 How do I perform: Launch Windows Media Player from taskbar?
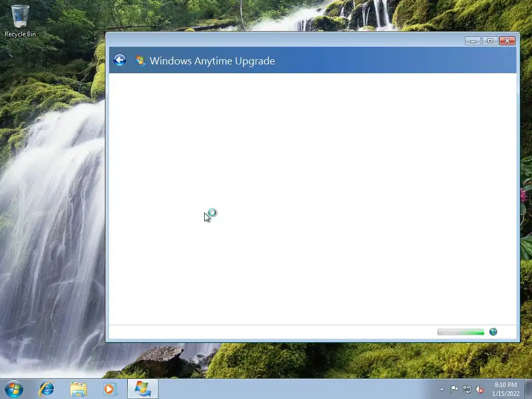[109, 389]
